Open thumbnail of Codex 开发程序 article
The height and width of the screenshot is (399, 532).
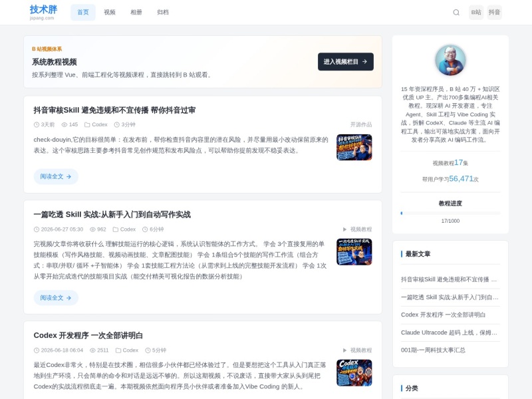(x=354, y=373)
